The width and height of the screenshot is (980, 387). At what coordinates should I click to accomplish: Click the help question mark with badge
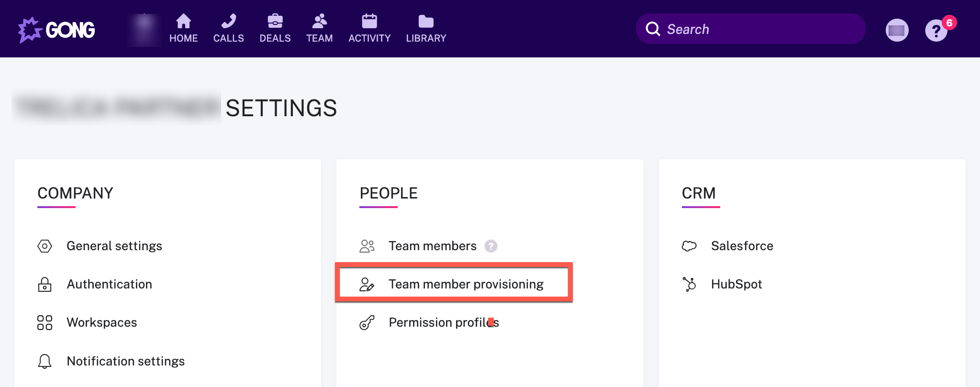coord(936,31)
